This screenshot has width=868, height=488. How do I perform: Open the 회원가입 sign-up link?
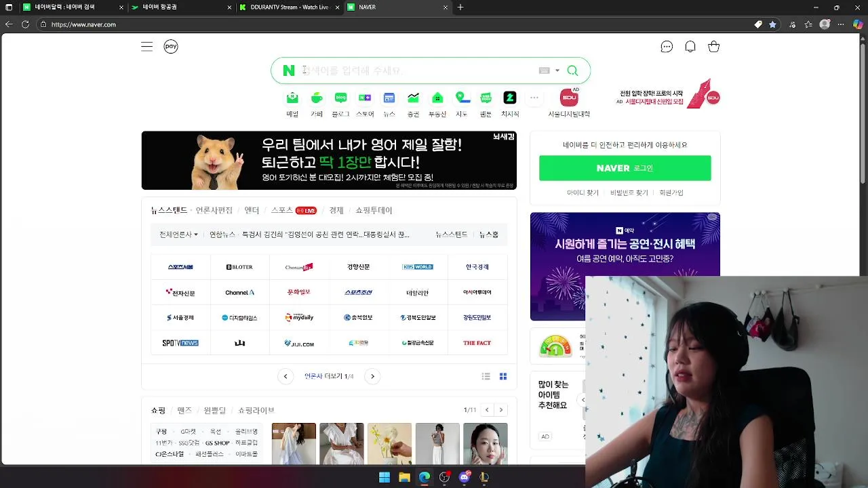click(671, 192)
